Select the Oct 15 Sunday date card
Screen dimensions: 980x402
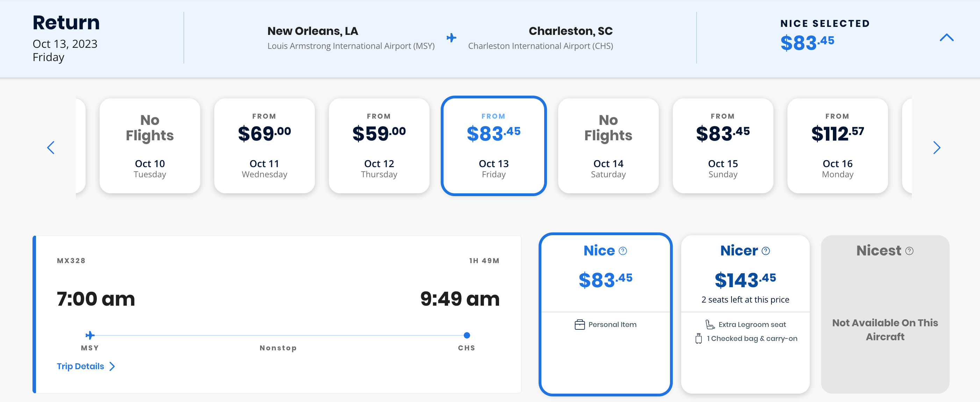pyautogui.click(x=723, y=146)
